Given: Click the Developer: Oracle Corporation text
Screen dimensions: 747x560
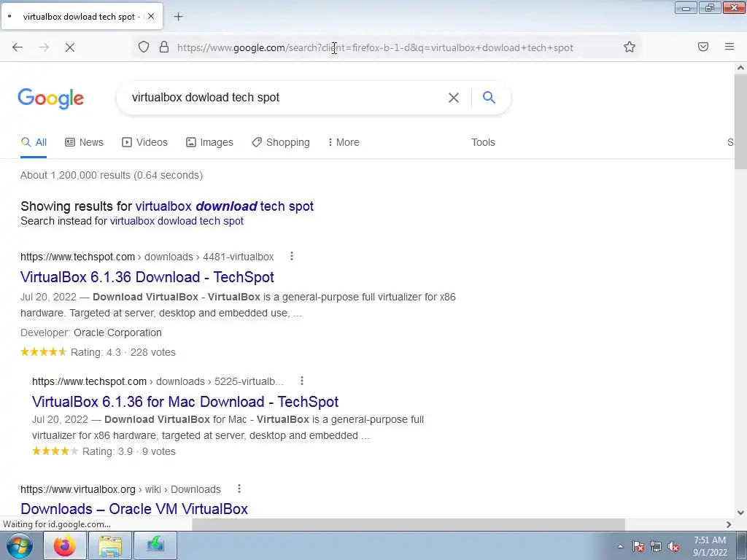Looking at the screenshot, I should 91,332.
